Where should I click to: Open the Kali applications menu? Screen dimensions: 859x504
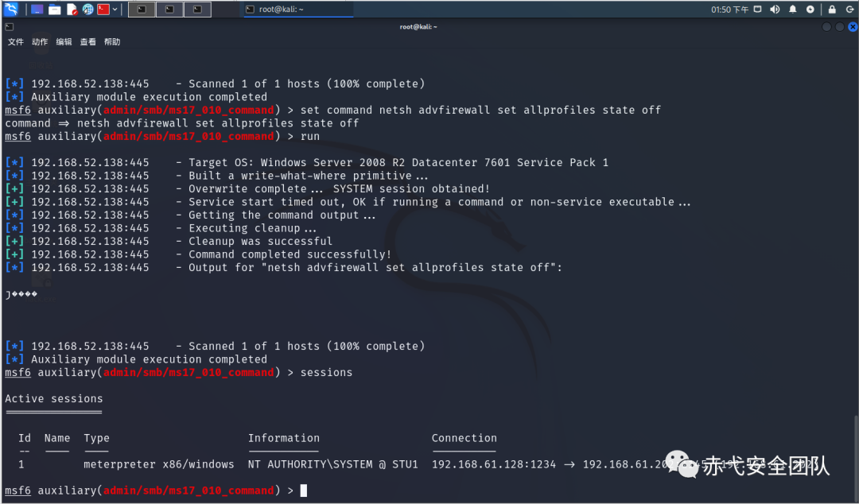click(11, 9)
